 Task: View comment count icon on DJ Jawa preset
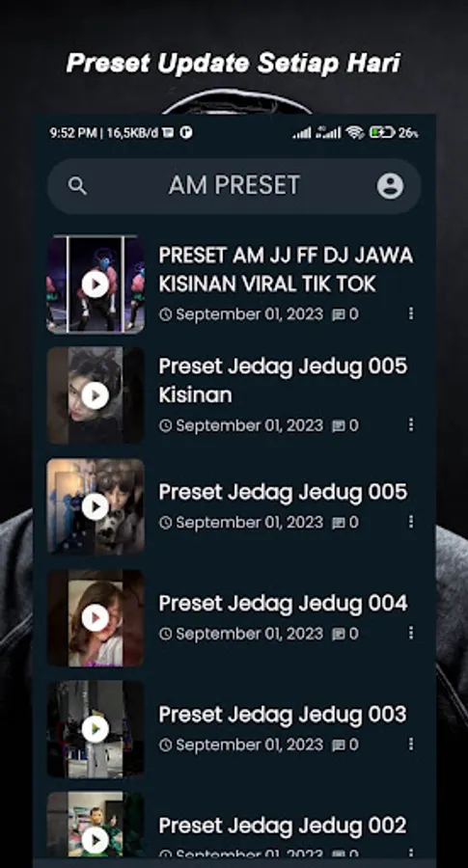pos(339,315)
